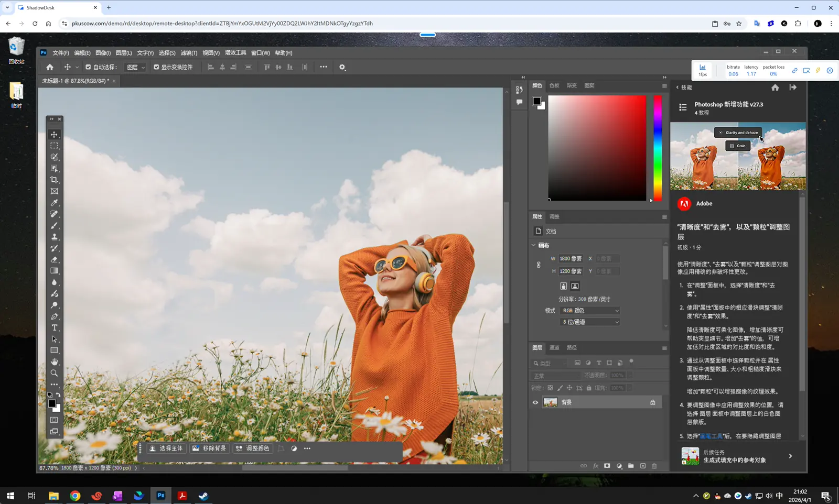This screenshot has width=839, height=504.
Task: Open Color panel flyout menu
Action: click(x=664, y=86)
